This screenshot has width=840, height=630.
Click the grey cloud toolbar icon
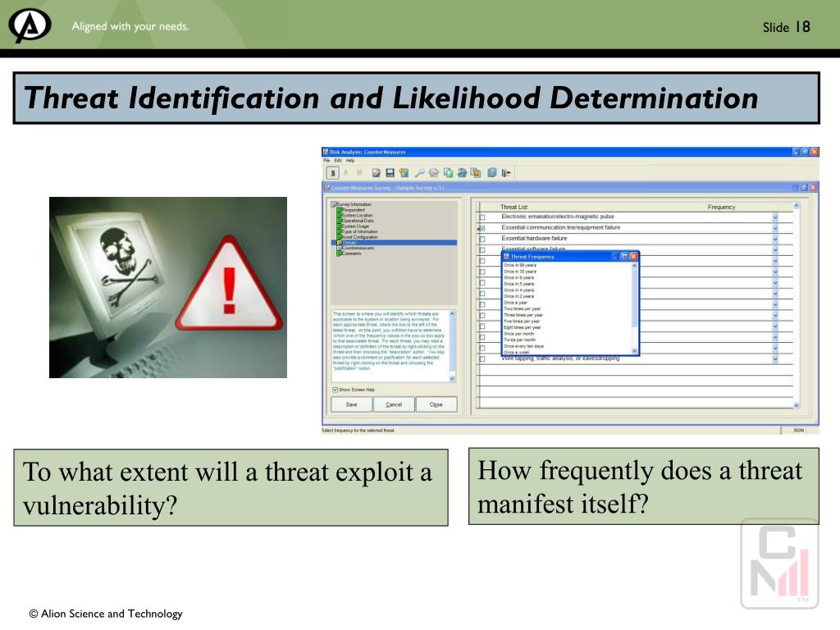433,172
